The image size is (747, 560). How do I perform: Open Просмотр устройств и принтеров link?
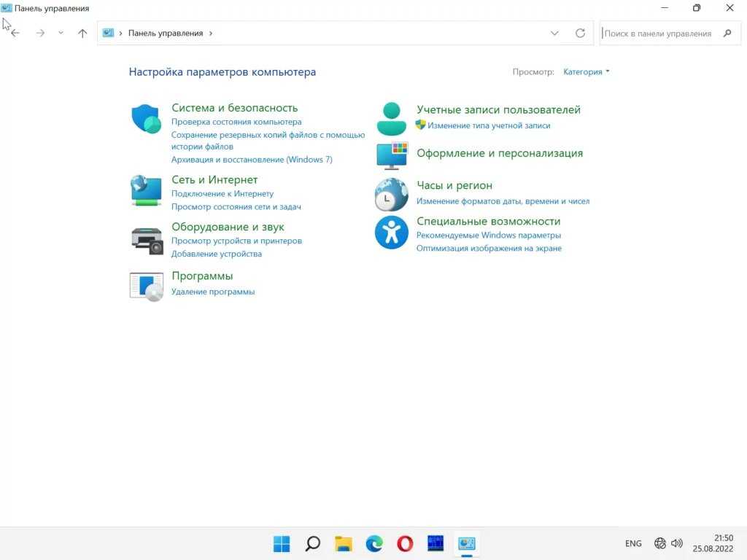point(236,241)
